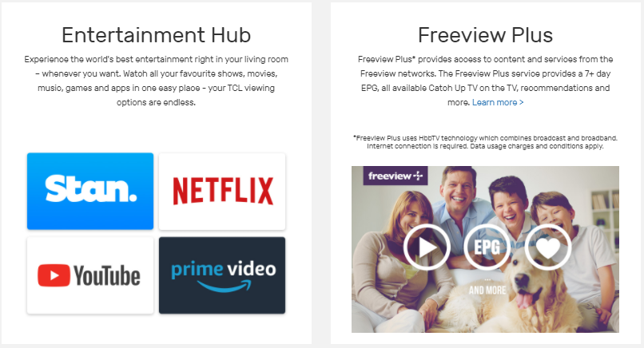Screen dimensions: 644x348
Task: Select the EPG circle icon
Action: coord(487,247)
